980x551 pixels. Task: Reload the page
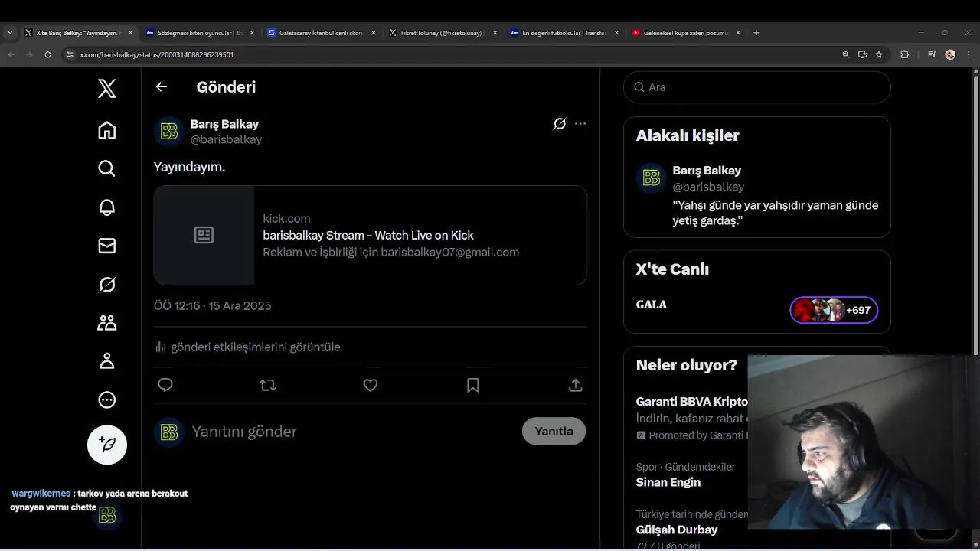click(x=48, y=54)
